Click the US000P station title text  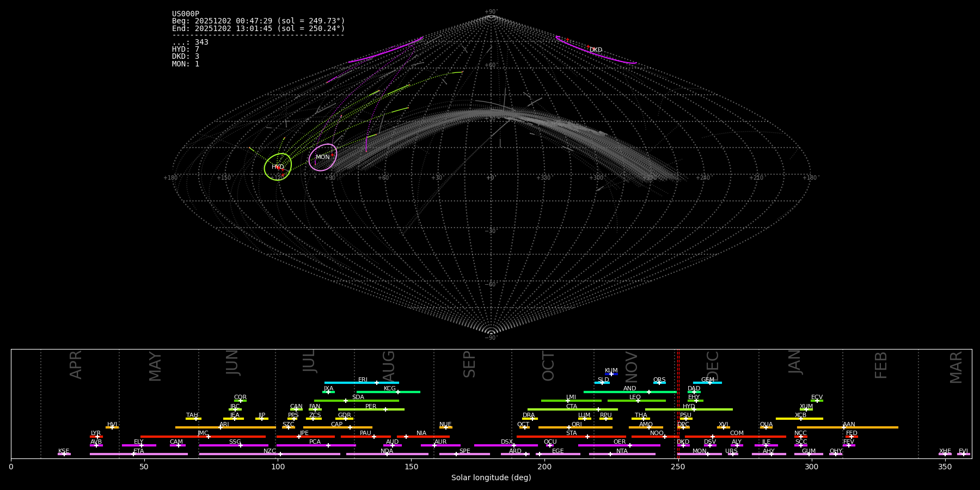186,14
